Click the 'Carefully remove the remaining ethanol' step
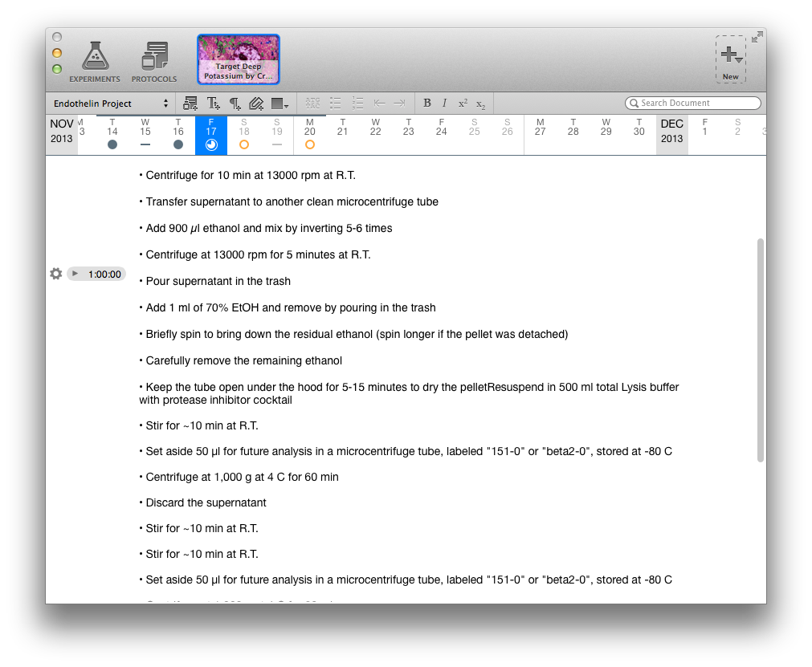This screenshot has height=667, width=812. click(240, 360)
